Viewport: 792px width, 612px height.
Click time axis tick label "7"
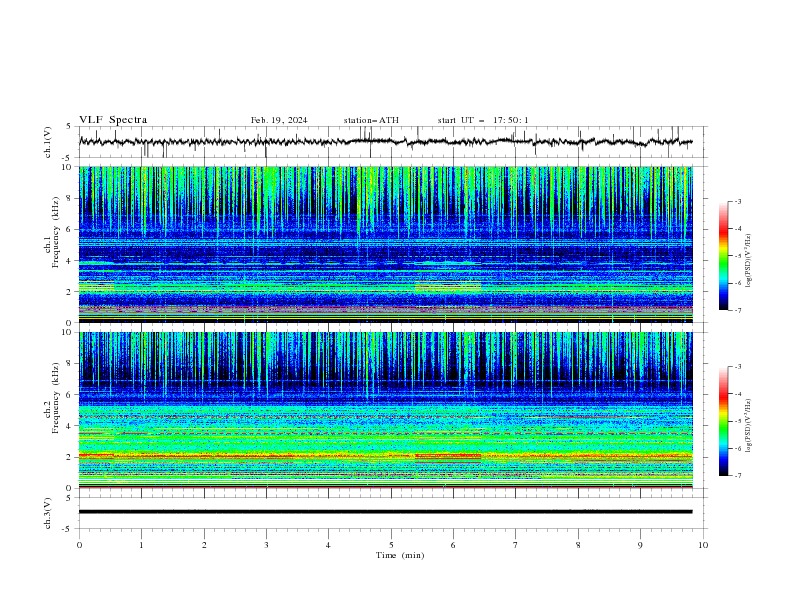pyautogui.click(x=516, y=545)
